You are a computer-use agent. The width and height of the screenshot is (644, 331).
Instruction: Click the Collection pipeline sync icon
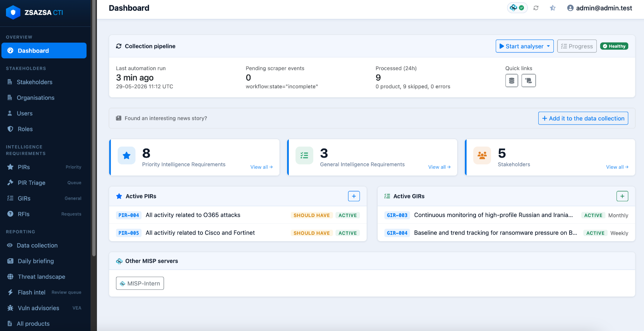pyautogui.click(x=119, y=46)
